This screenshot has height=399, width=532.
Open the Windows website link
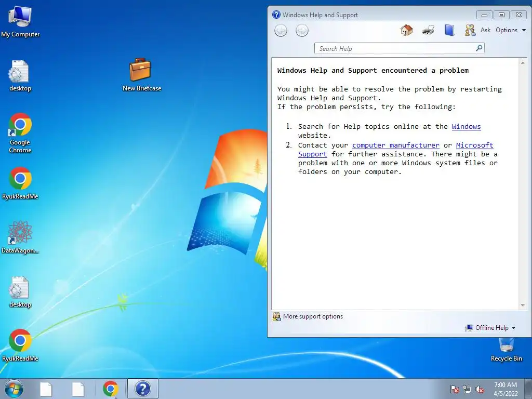(466, 127)
